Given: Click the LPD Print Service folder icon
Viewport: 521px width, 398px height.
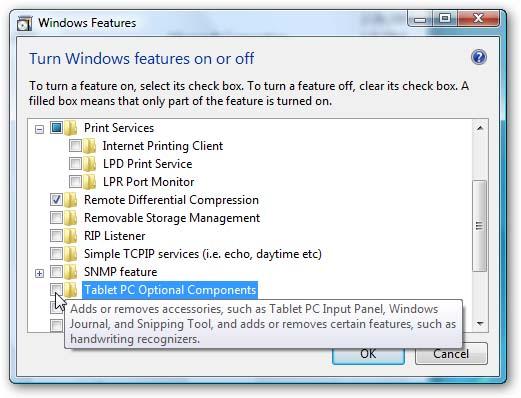Looking at the screenshot, I should click(x=89, y=164).
